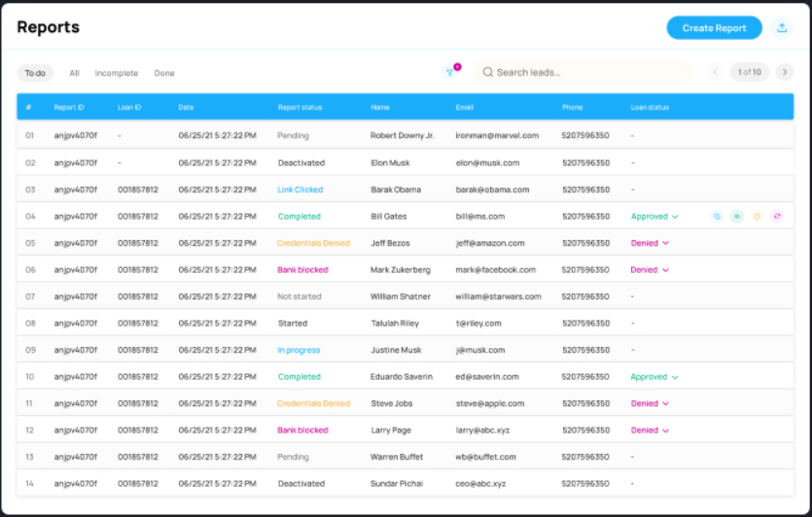This screenshot has width=812, height=517.
Task: Sort by the Loan status column header
Action: [650, 107]
